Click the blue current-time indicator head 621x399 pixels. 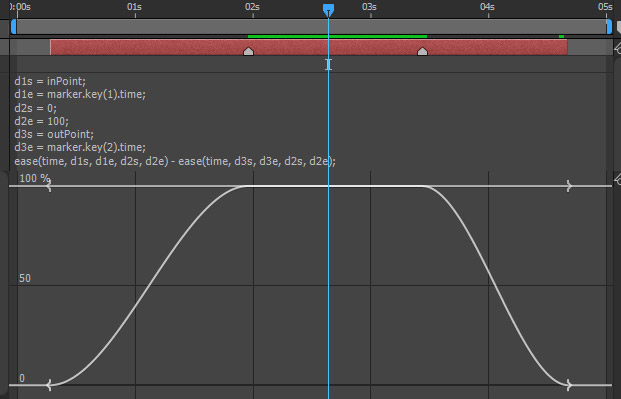coord(328,10)
